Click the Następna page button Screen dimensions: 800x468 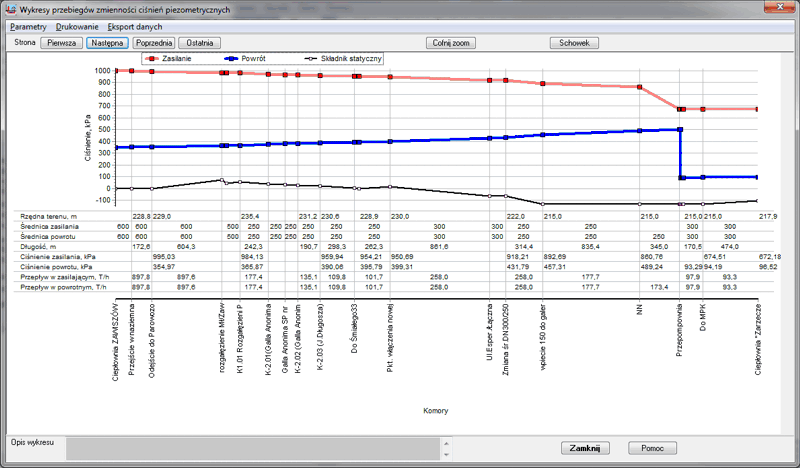(107, 43)
